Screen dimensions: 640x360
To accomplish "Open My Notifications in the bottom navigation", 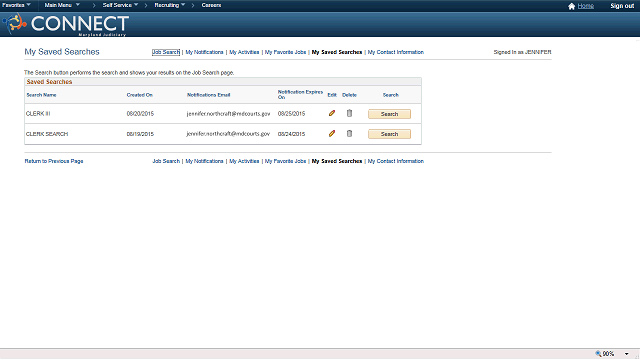I will (x=204, y=161).
